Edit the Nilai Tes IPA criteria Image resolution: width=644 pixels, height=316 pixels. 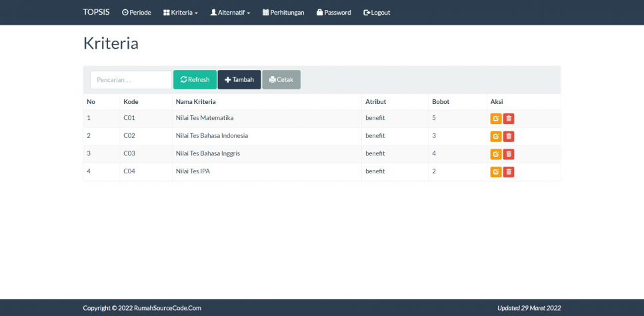495,172
